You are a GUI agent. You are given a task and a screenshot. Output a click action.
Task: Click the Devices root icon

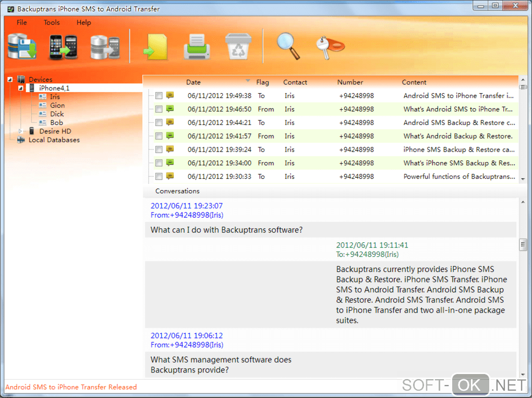tap(21, 79)
